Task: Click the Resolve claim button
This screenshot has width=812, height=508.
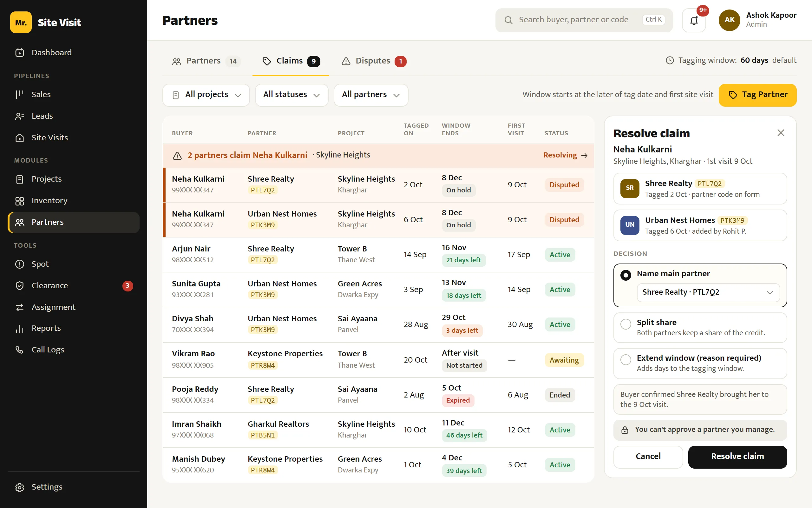Action: (x=737, y=457)
